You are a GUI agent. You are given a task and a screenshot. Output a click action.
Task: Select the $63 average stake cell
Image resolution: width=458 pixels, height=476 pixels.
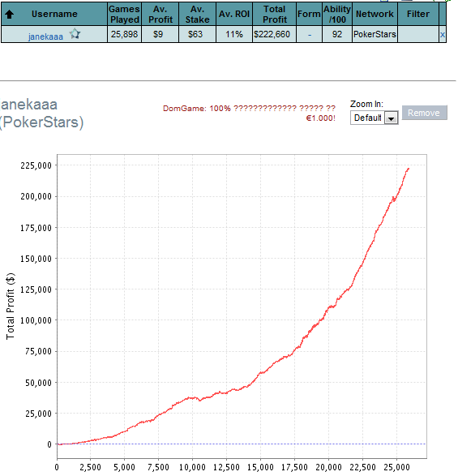coord(197,34)
